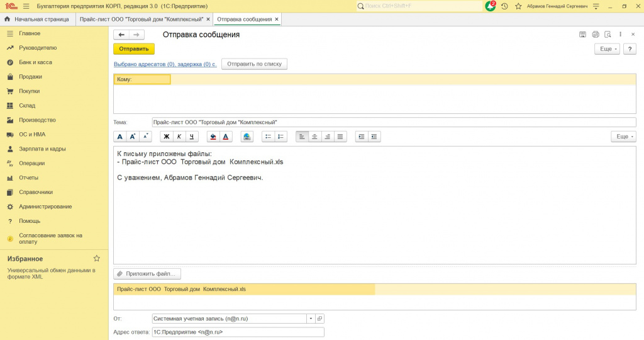The height and width of the screenshot is (340, 644).
Task: Open Выбрано адресатов link
Action: coord(165,64)
